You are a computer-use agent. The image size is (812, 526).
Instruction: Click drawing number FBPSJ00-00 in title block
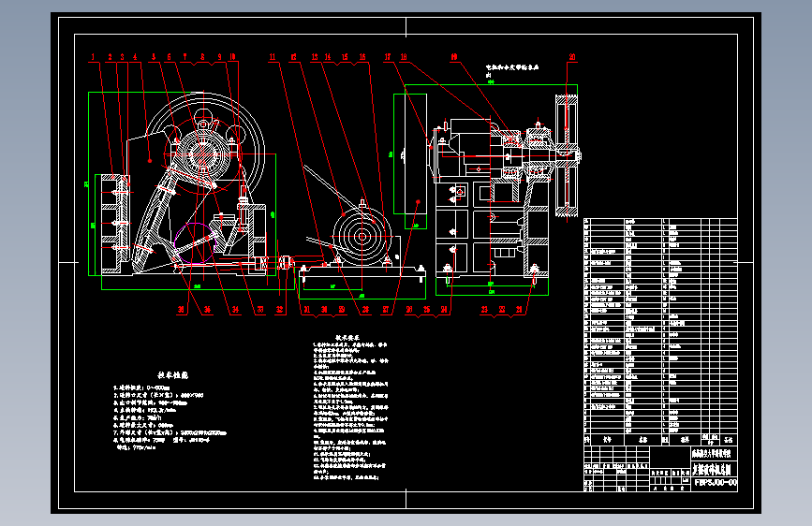[x=716, y=483]
